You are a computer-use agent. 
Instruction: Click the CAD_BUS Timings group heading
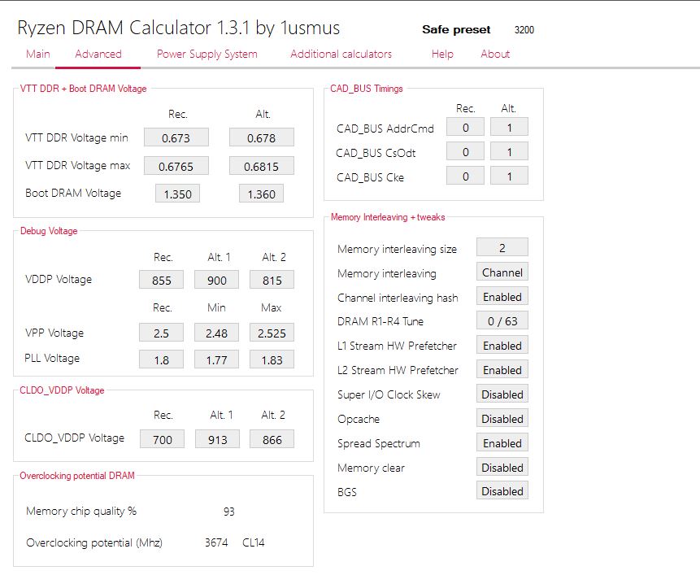coord(367,89)
